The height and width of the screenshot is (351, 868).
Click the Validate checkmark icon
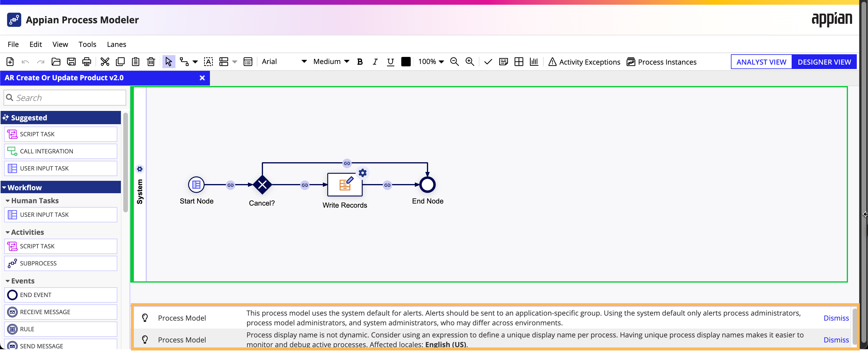tap(488, 62)
